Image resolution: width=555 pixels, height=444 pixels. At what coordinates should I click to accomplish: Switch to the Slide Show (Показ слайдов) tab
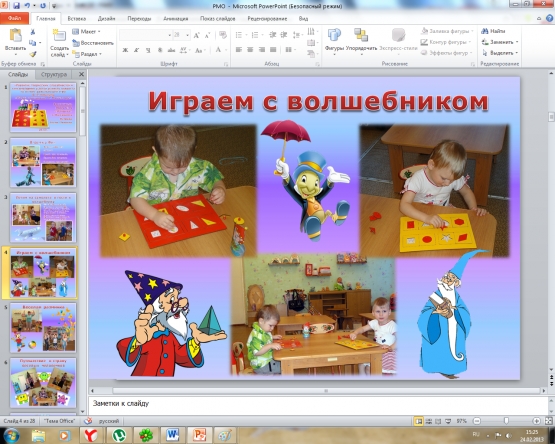[x=217, y=19]
